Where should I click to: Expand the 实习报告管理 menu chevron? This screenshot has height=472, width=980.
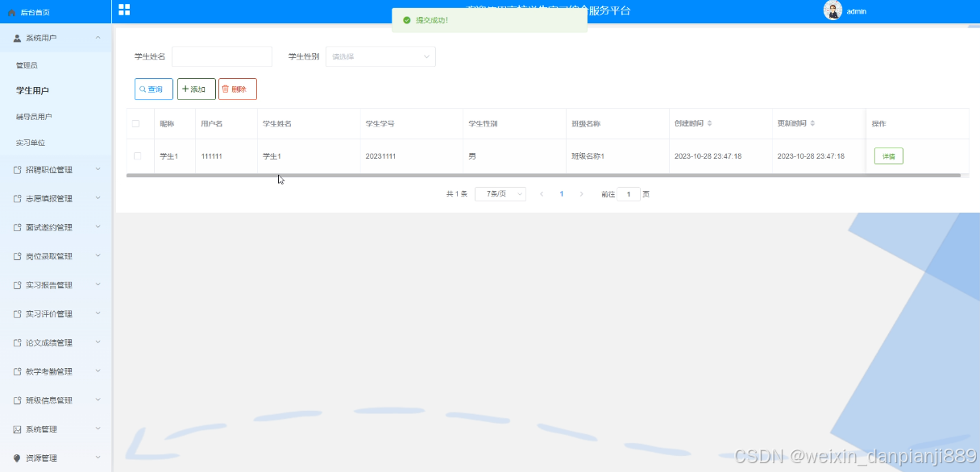coord(98,284)
